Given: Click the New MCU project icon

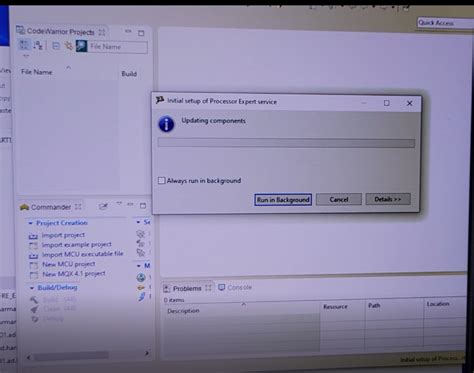Looking at the screenshot, I should coord(34,265).
